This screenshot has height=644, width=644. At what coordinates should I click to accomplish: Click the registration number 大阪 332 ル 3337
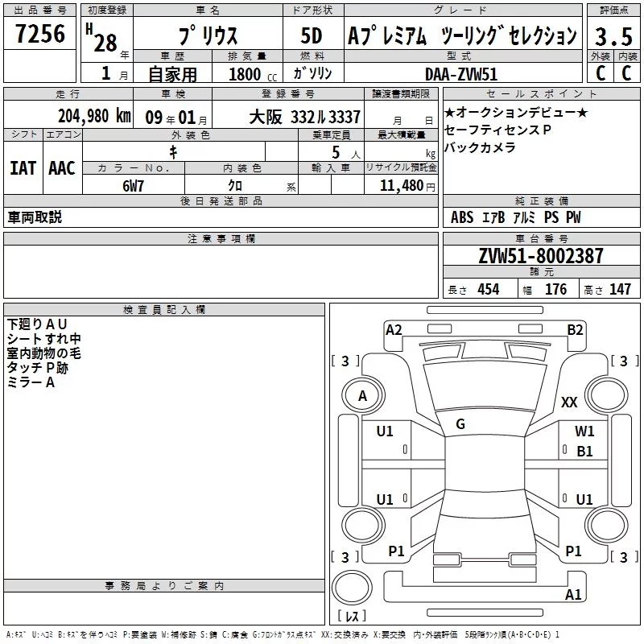click(x=304, y=118)
